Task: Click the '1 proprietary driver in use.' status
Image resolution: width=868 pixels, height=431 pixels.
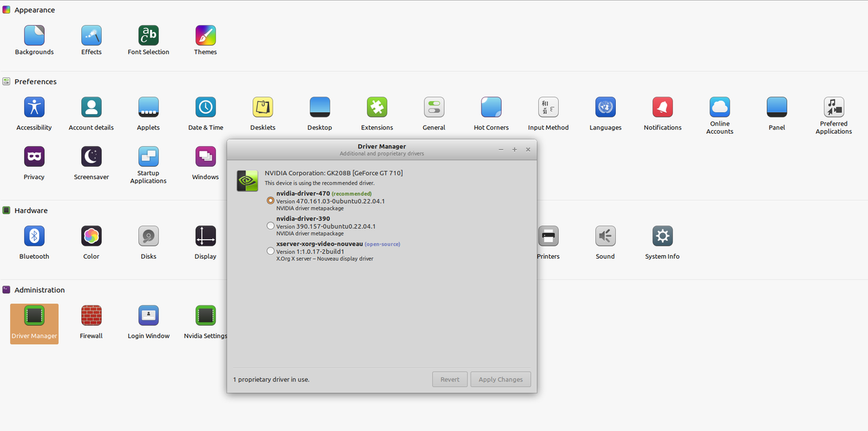Action: pos(271,379)
